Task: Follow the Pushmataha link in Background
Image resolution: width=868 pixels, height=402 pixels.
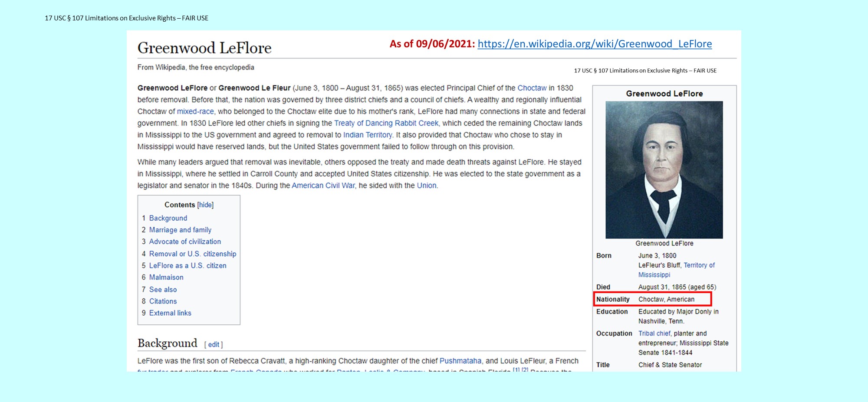Action: 460,361
